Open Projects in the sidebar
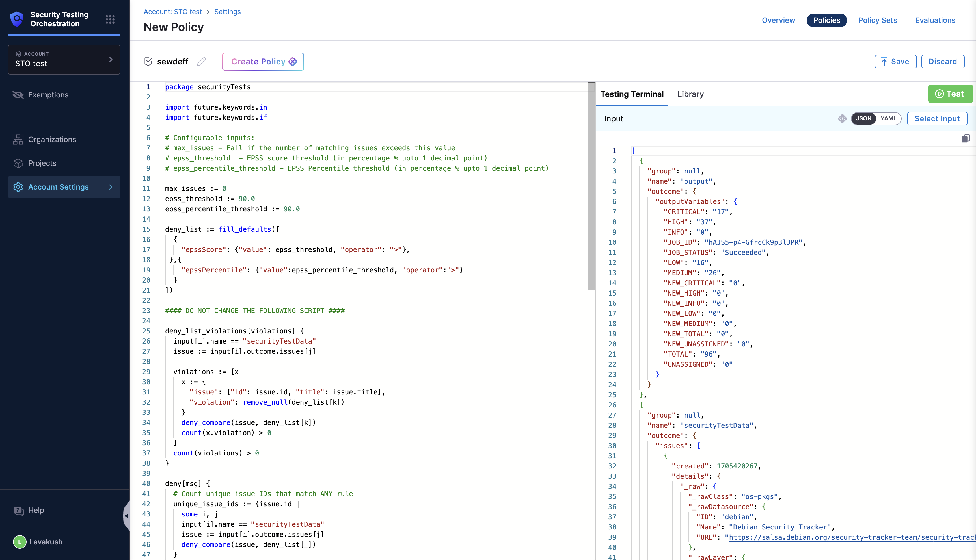This screenshot has height=560, width=976. click(42, 163)
